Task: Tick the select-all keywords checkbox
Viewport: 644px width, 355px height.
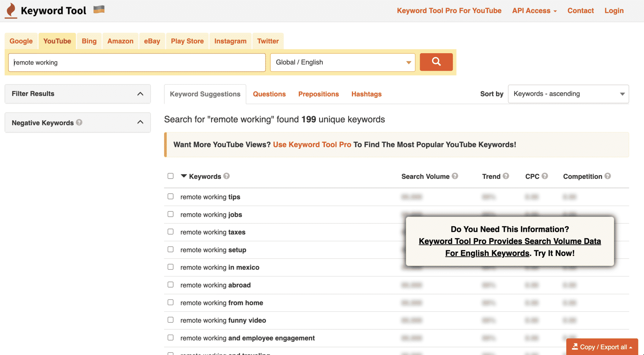Action: click(x=170, y=176)
